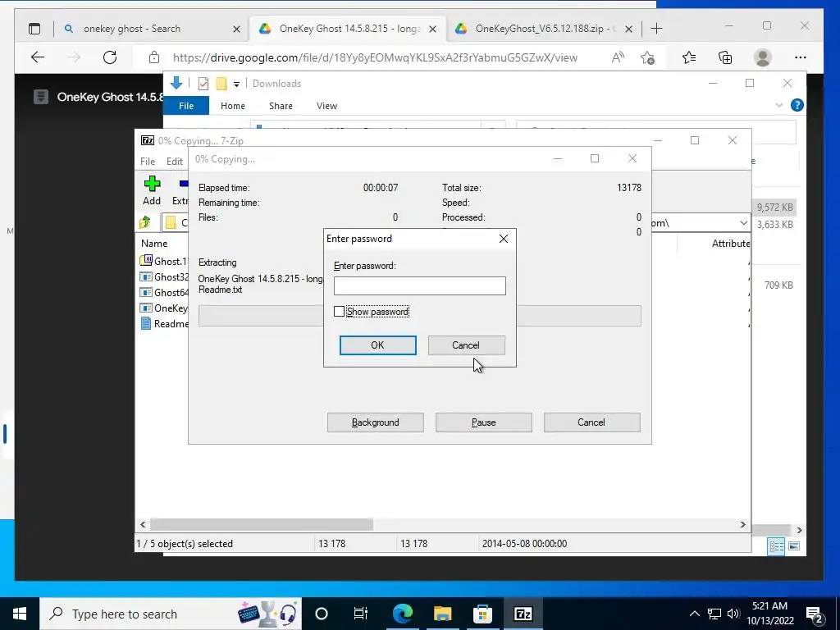Viewport: 840px width, 630px height.
Task: Select the Ghost.1 file row icon
Action: pyautogui.click(x=146, y=260)
